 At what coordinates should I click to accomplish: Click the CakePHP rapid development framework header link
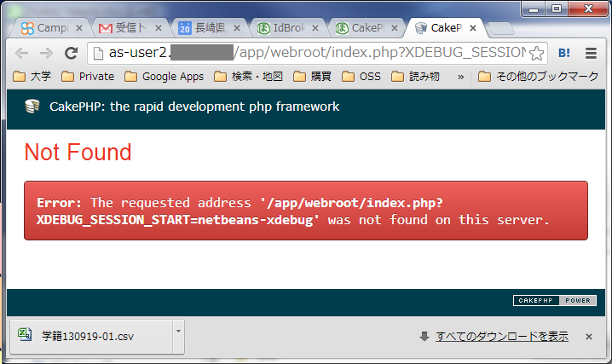pos(194,107)
